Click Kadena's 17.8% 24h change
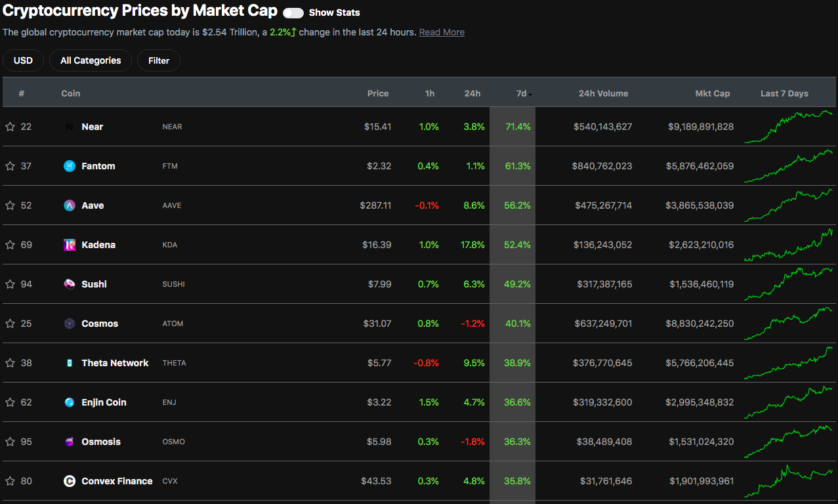 [x=472, y=245]
